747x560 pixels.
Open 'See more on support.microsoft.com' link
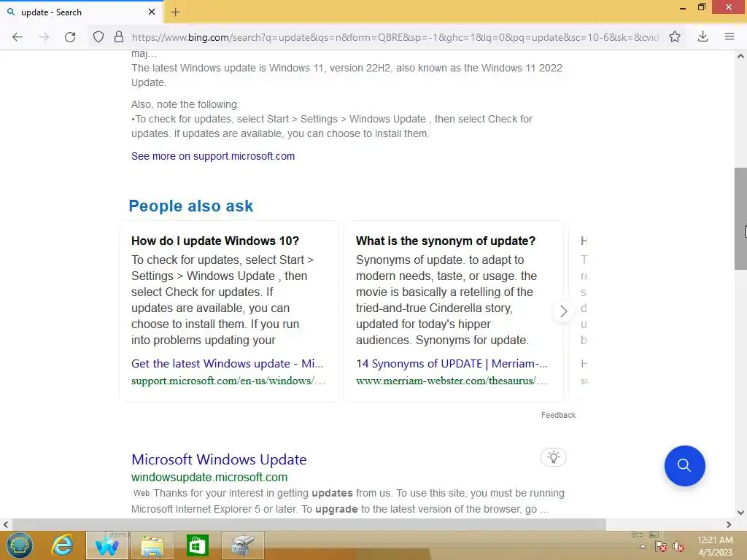[x=213, y=156]
